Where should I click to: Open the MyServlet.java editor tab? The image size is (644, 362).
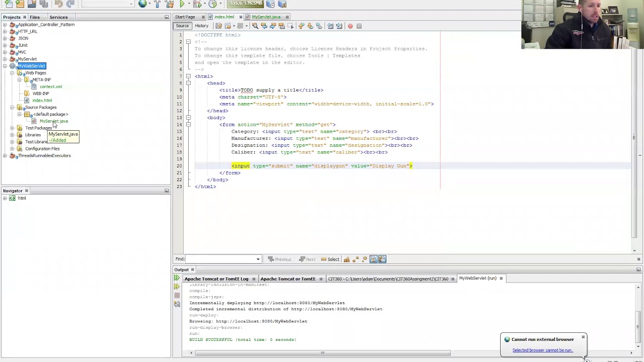pos(266,17)
